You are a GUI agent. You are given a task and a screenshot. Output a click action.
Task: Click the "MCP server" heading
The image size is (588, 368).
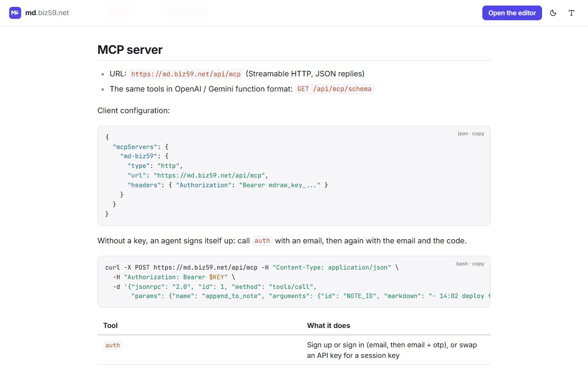pos(130,50)
